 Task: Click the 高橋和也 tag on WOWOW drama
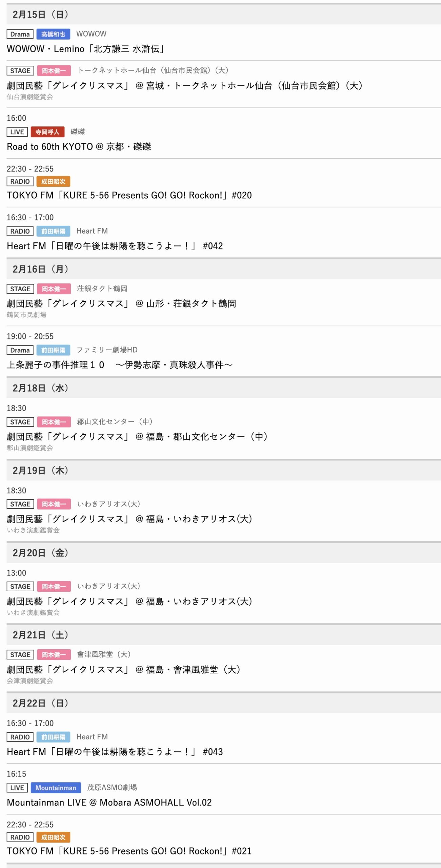tap(53, 34)
